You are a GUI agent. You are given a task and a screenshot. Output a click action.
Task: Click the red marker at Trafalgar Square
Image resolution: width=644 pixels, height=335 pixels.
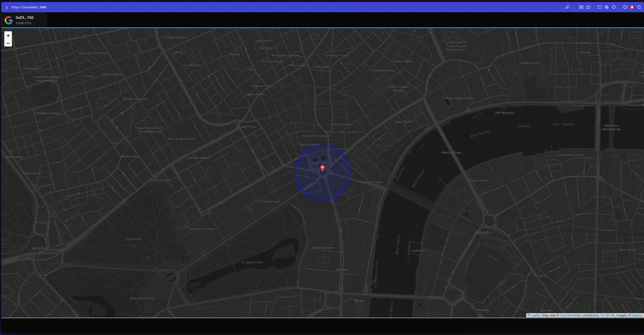pyautogui.click(x=323, y=168)
